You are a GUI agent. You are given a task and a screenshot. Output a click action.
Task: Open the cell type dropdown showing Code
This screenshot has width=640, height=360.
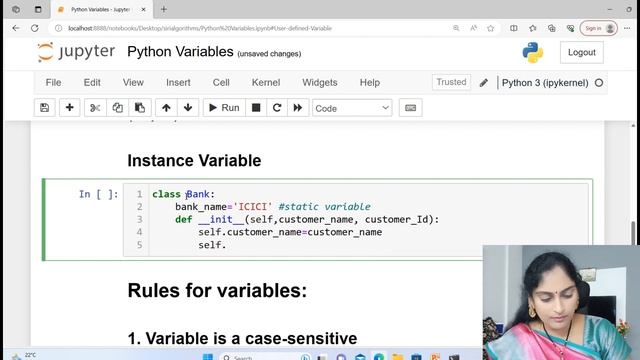coord(352,108)
